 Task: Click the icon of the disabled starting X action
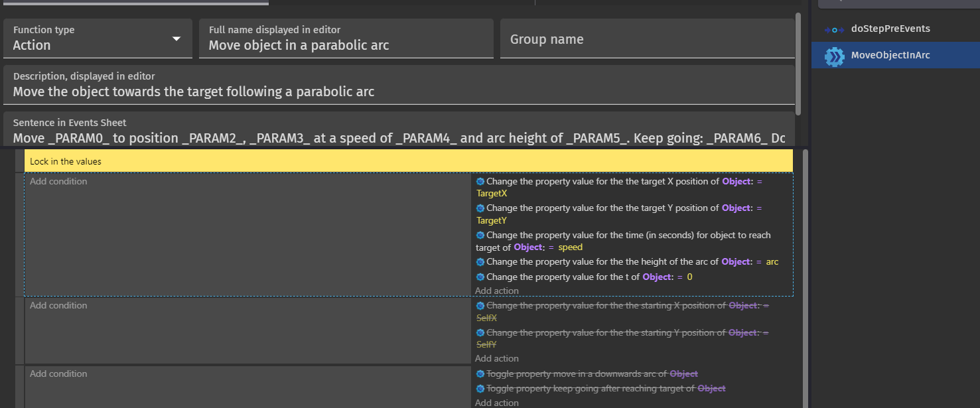click(x=480, y=306)
